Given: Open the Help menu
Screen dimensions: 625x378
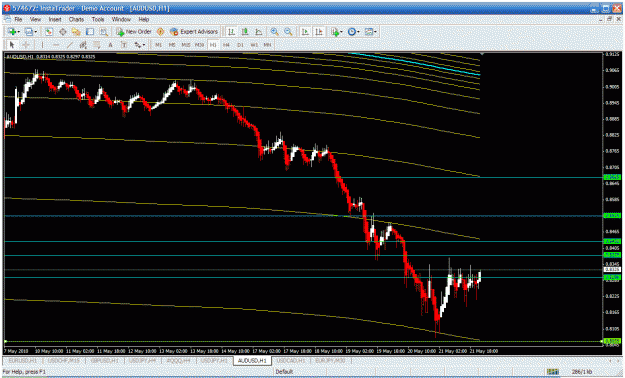Looking at the screenshot, I should click(144, 19).
